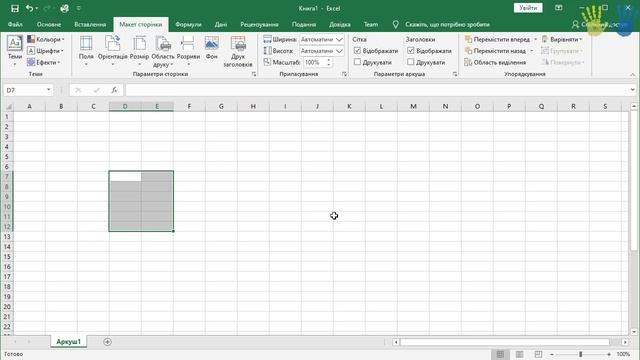Click the Select All corner triangle
Viewport: 640px width, 360px height.
point(8,107)
